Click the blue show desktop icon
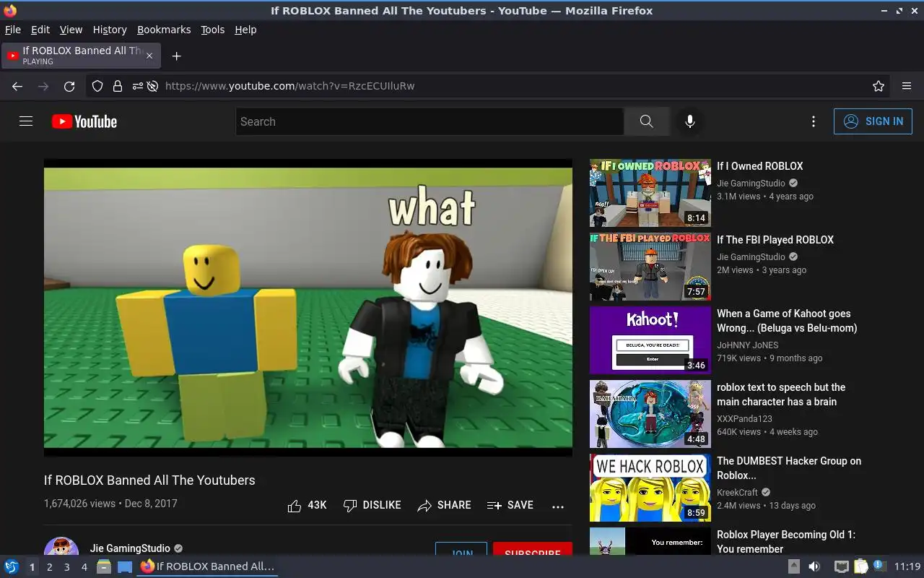The width and height of the screenshot is (924, 578). (125, 566)
